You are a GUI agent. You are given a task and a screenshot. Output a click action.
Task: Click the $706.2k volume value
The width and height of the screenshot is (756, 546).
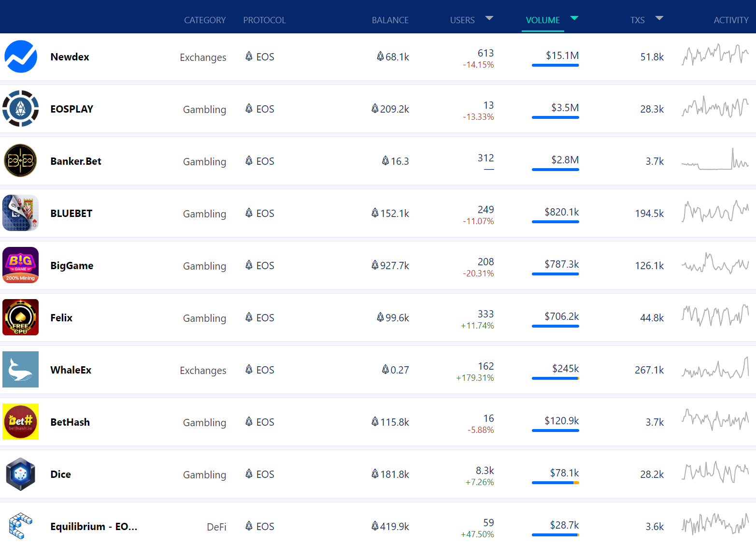pos(561,316)
